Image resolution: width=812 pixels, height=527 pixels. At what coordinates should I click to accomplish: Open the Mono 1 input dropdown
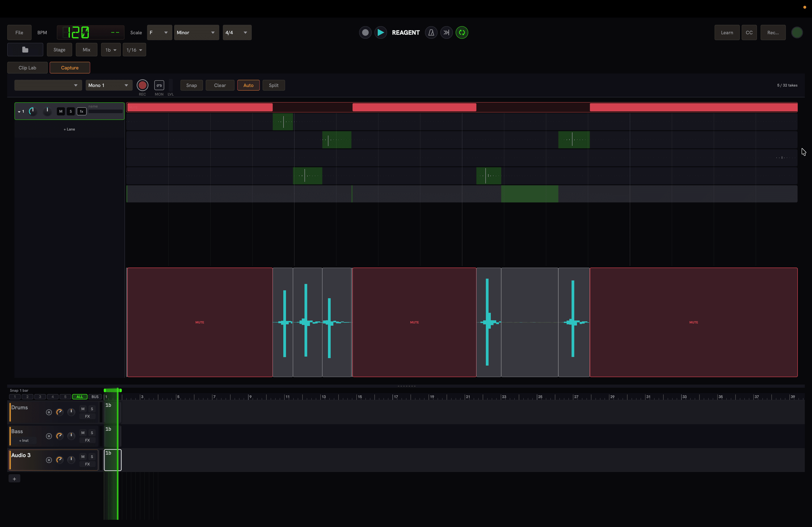click(x=109, y=85)
